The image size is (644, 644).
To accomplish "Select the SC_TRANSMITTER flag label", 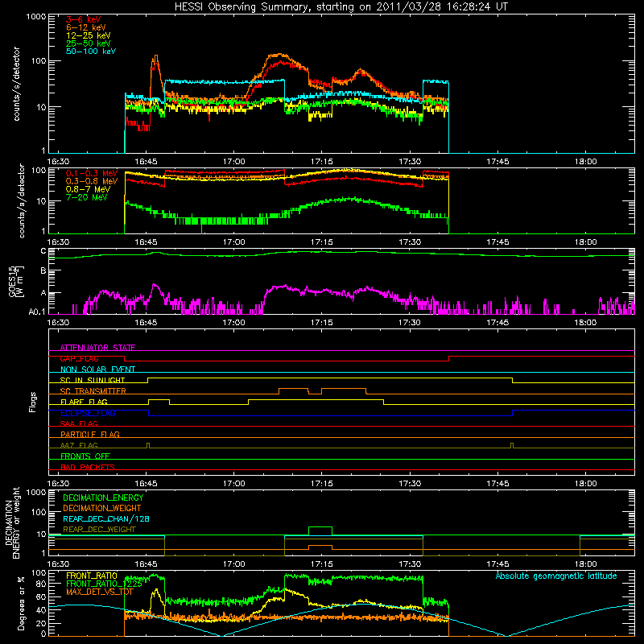I will tap(93, 391).
